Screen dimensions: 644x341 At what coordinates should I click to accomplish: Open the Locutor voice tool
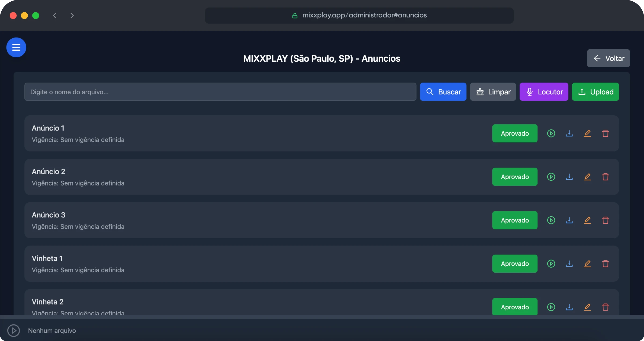544,92
